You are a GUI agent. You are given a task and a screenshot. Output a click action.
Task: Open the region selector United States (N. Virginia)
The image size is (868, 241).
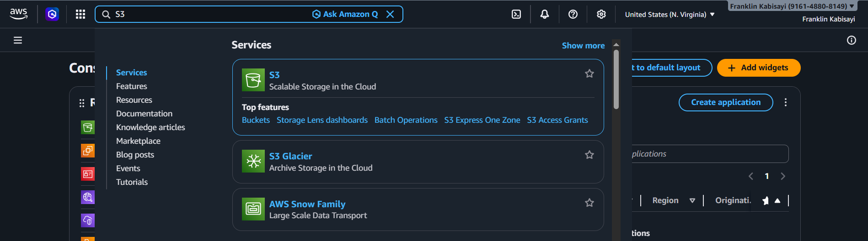(x=670, y=15)
